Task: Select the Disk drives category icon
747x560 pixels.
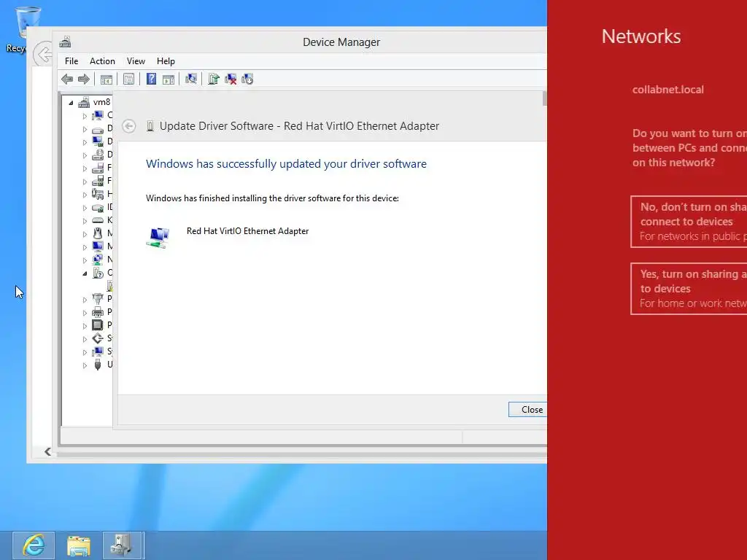Action: tap(98, 128)
